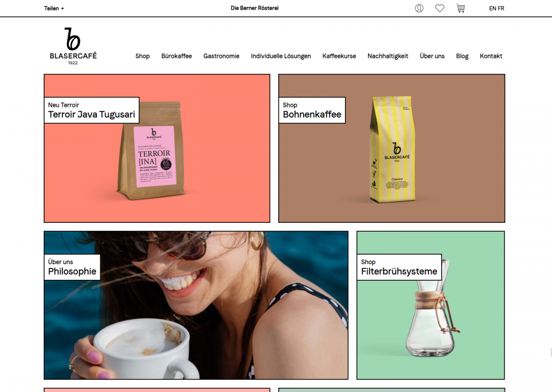
Task: Open the Bürokaffee menu item
Action: pos(177,56)
